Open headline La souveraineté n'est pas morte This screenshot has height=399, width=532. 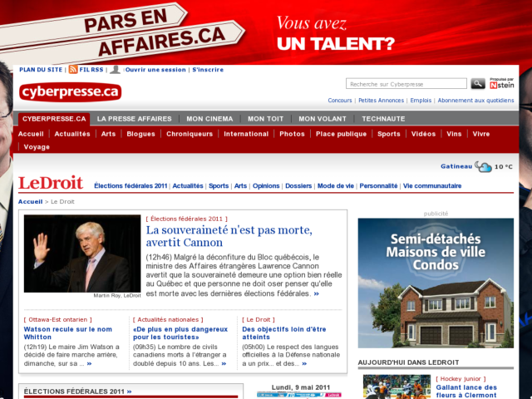(x=229, y=236)
